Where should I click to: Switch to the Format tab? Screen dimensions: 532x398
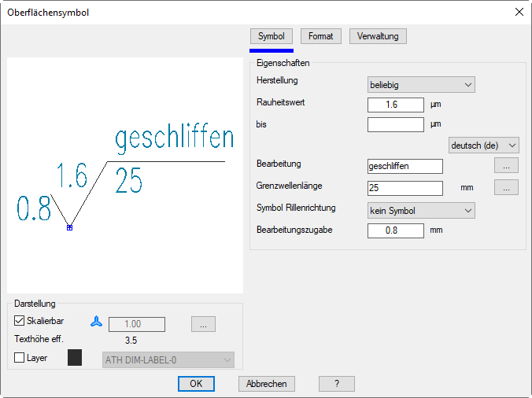(x=320, y=36)
